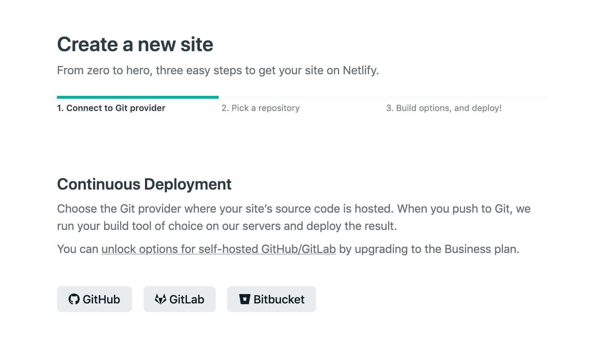The width and height of the screenshot is (593, 364).
Task: Open unlock options for self-hosted GitHub/GitLab link
Action: (219, 249)
